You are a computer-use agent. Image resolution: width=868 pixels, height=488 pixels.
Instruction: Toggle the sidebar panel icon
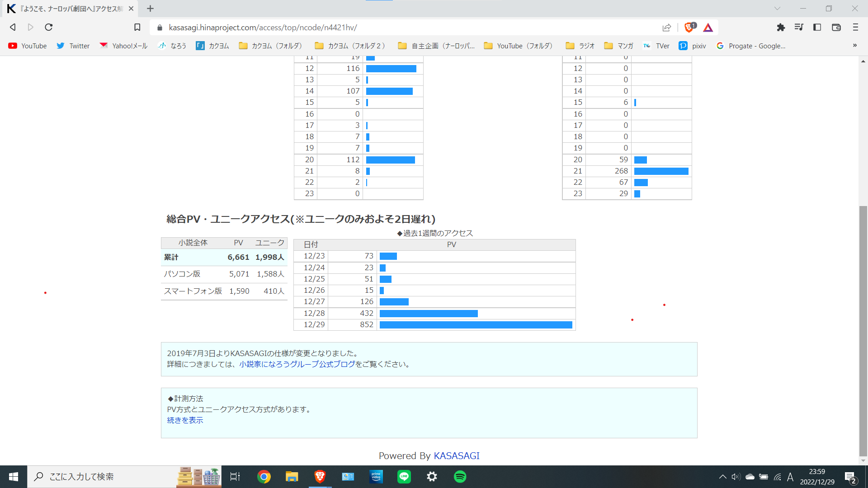coord(817,28)
